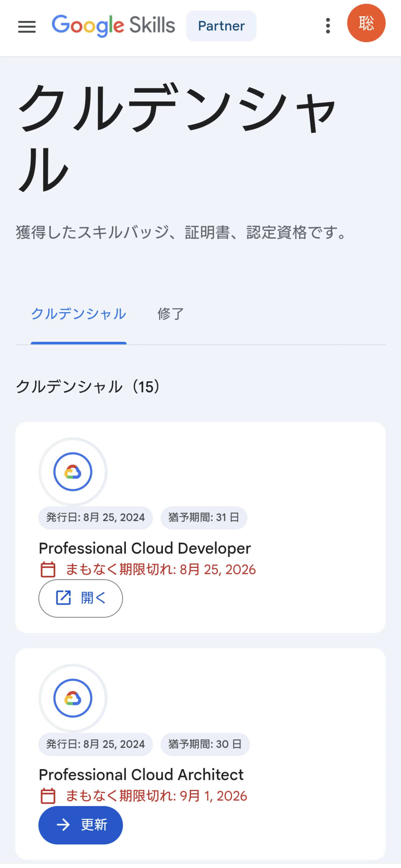Viewport: 401px width, 868px height.
Task: Click the 猶予期間: 31 日 chip
Action: point(204,518)
